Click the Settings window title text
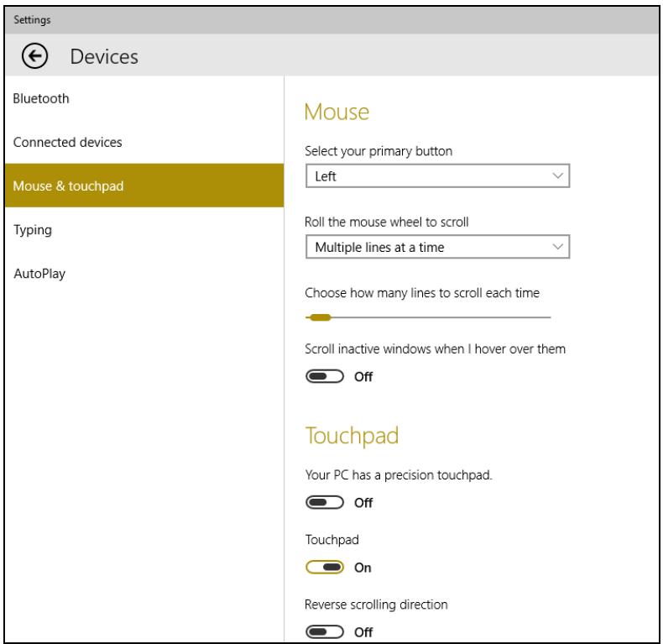This screenshot has width=663, height=644. [x=32, y=20]
